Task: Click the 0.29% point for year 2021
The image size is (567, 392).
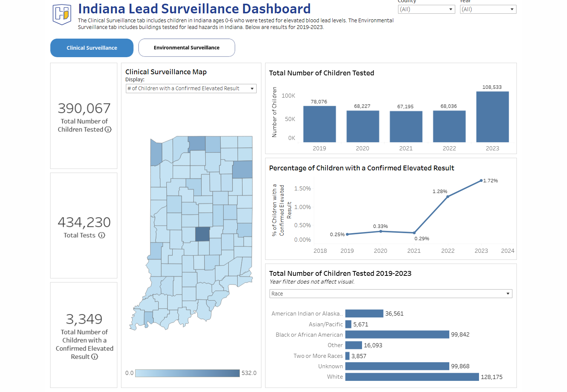Action: [x=414, y=233]
